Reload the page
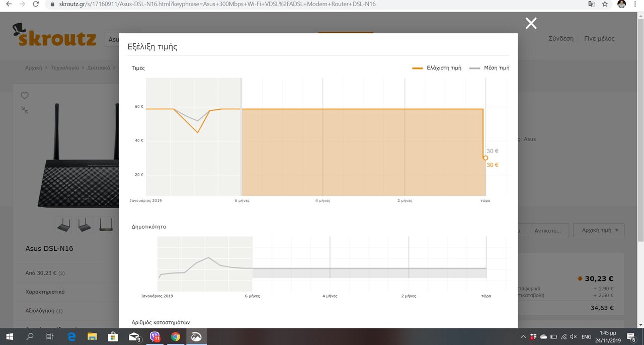Screen dimensions: 644x345 click(x=36, y=4)
